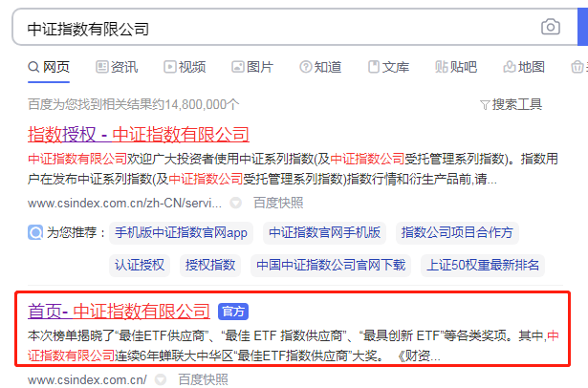
Task: Open the 搜索工具 filter
Action: point(510,104)
